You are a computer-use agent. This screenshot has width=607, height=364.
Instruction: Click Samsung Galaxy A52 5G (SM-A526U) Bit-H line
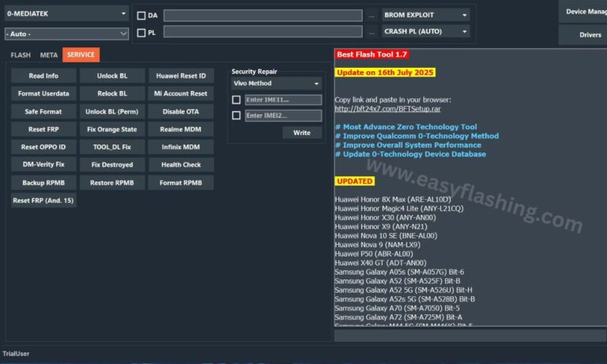(404, 290)
